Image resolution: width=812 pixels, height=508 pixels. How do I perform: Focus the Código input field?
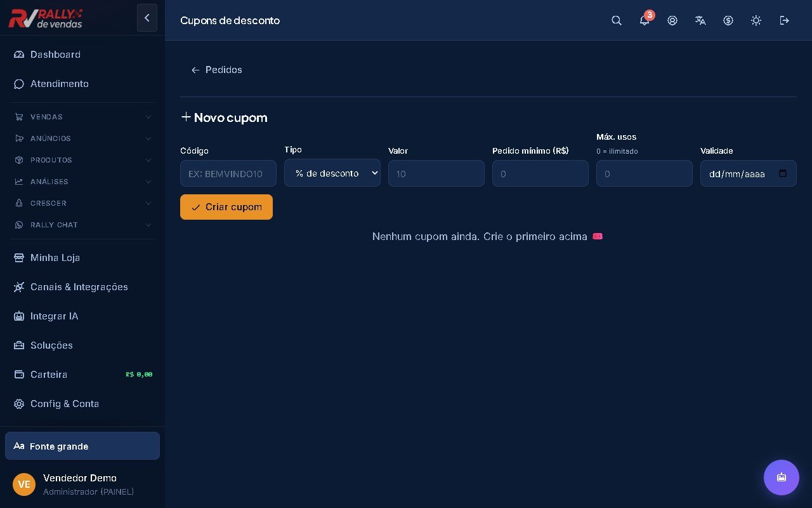[228, 173]
